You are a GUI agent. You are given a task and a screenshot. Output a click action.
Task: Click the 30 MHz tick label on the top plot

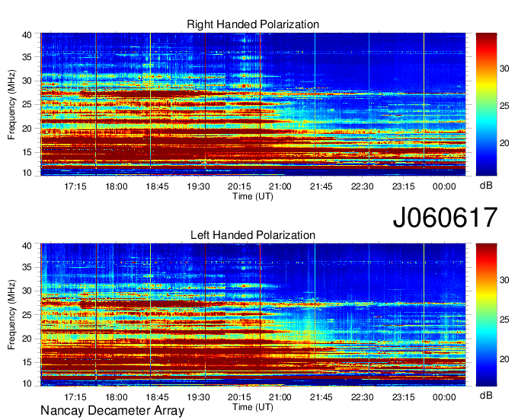point(27,81)
